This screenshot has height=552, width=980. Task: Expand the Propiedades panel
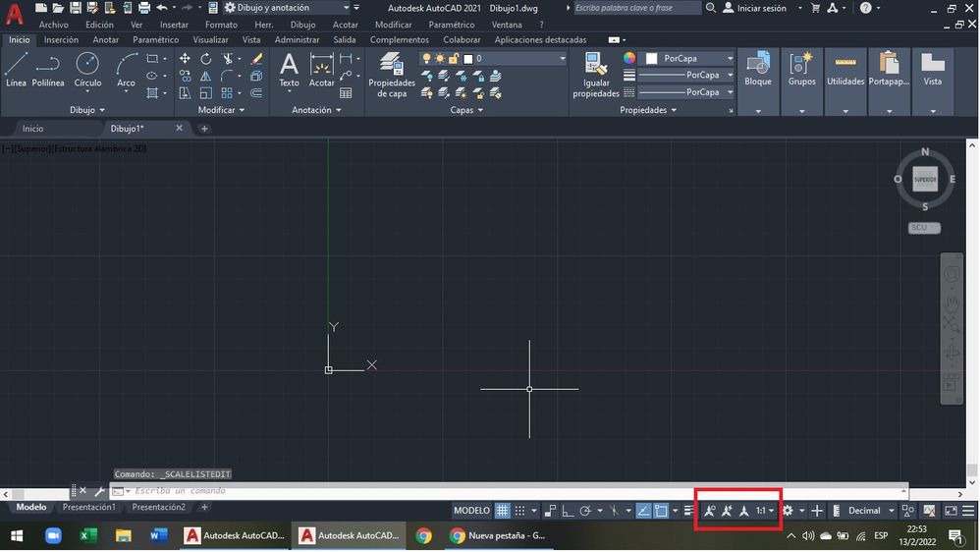(647, 109)
